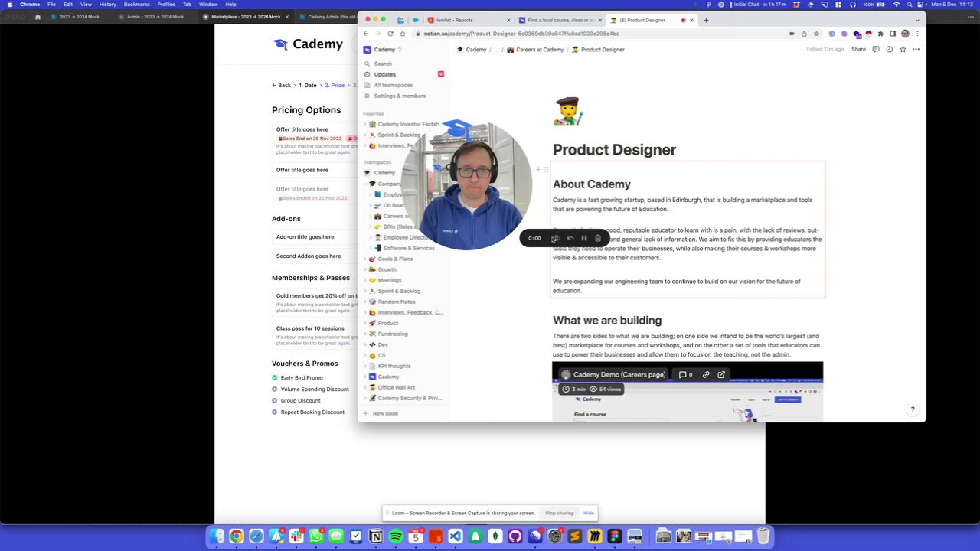Go back in the front Chrome window
Screen dimensions: 980x551
366,34
